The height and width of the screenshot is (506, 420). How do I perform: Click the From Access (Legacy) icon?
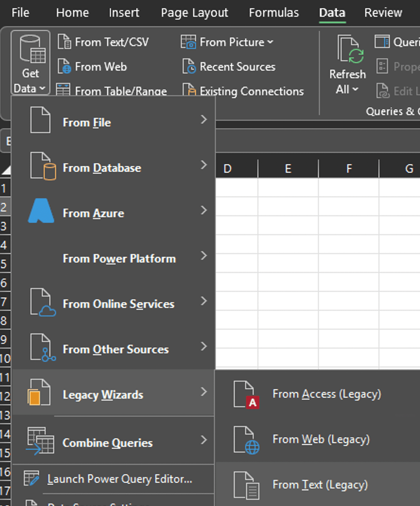pyautogui.click(x=246, y=395)
